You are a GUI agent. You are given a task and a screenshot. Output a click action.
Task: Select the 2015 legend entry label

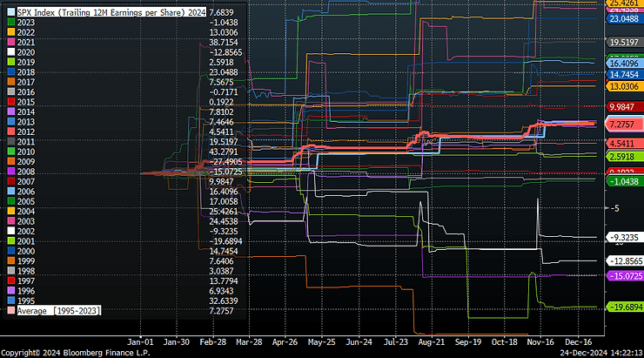click(27, 102)
